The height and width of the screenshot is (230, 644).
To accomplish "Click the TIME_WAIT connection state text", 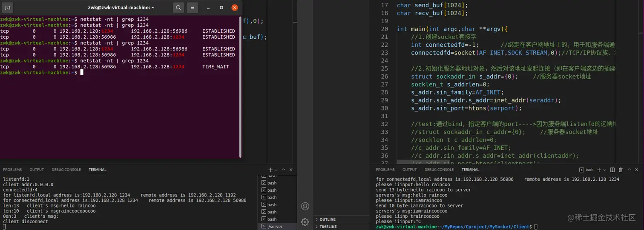I will (216, 67).
